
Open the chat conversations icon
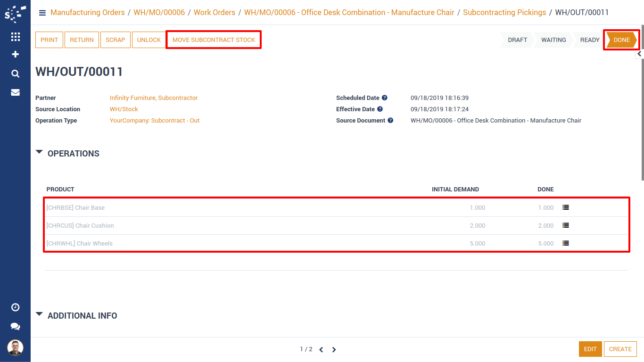coord(15,326)
